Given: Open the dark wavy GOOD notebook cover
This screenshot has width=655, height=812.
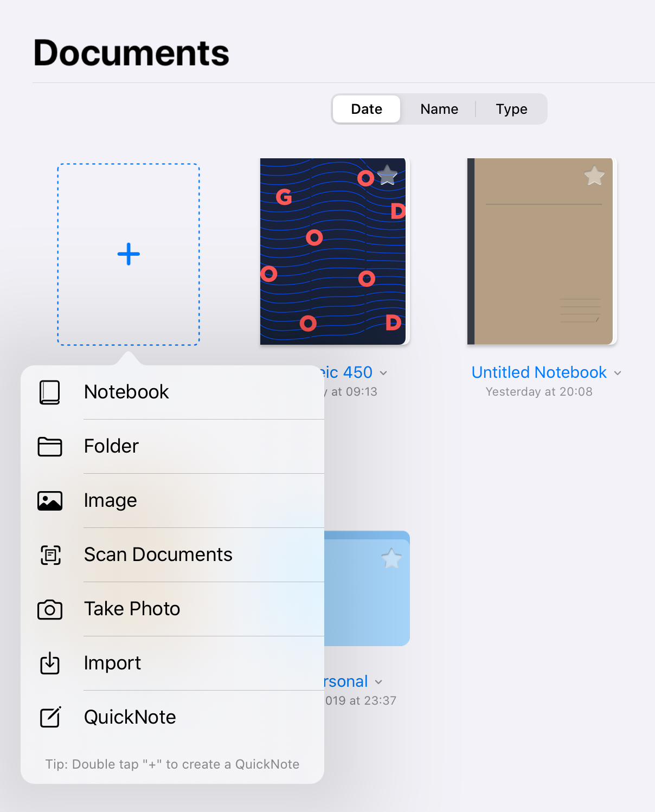Looking at the screenshot, I should coord(333,252).
